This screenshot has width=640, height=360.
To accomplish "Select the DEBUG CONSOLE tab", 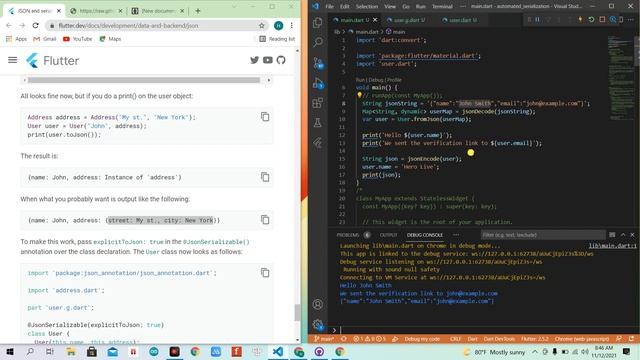I will (424, 235).
